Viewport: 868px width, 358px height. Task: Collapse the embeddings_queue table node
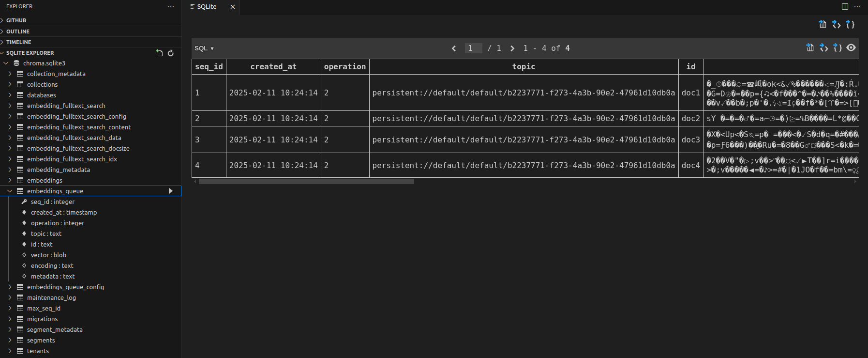point(10,191)
